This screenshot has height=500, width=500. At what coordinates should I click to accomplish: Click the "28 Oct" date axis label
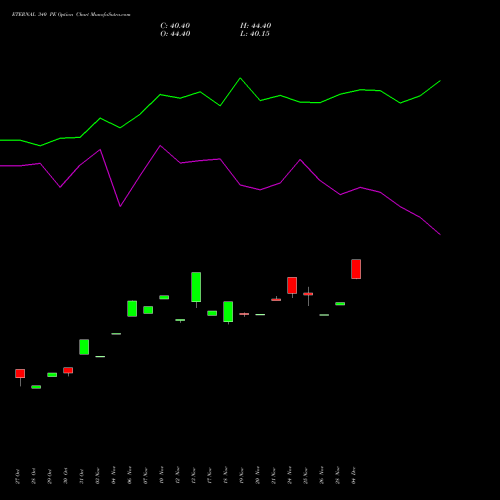34,476
